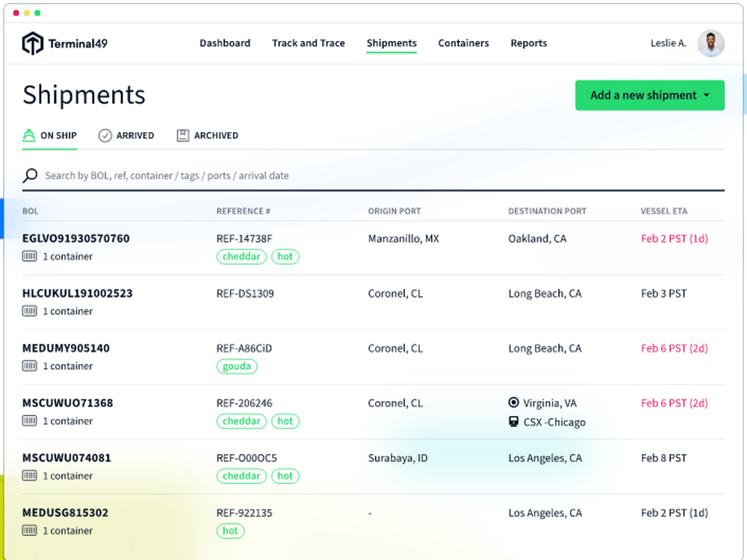Sort by ORIGIN PORT column header

point(394,211)
